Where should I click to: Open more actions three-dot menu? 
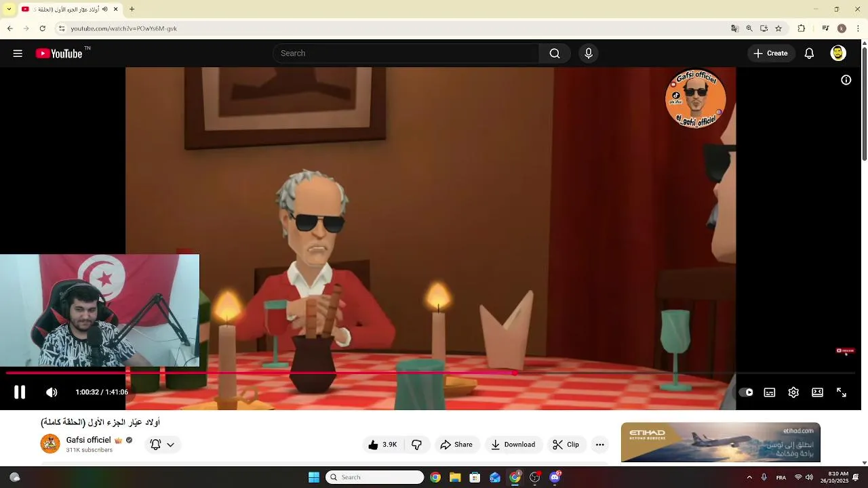pos(599,445)
